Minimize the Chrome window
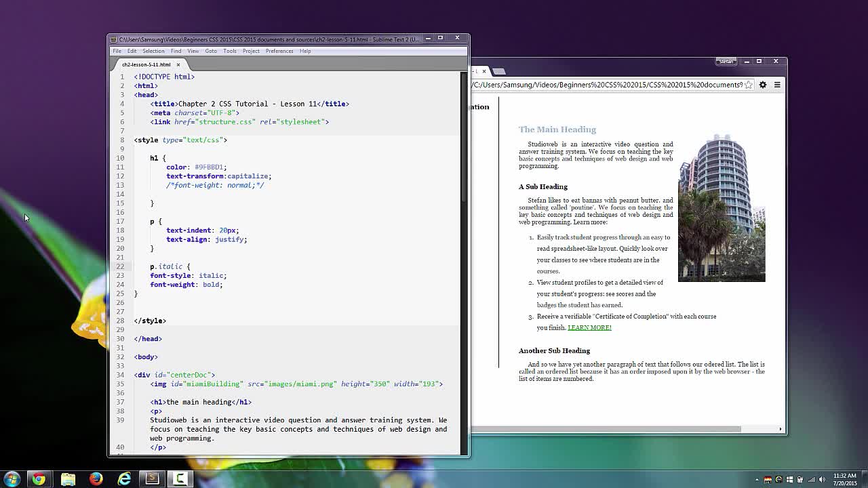Screen dimensions: 868x488 click(x=747, y=61)
